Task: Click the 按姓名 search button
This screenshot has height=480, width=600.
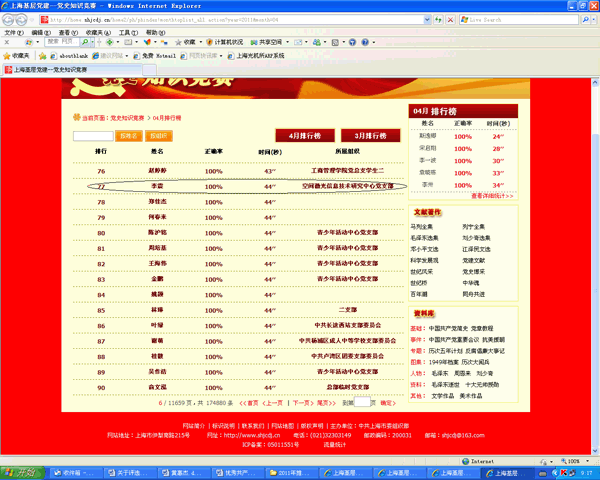Action: [128, 135]
